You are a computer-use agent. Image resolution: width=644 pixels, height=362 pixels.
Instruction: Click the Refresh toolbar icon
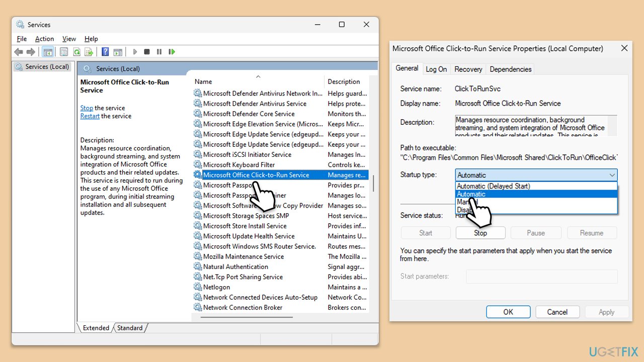76,52
